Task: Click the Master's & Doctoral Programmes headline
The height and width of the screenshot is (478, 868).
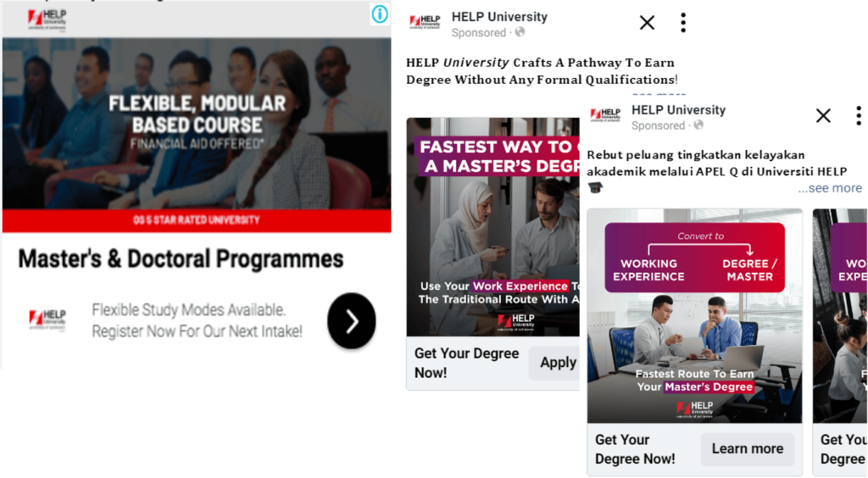Action: click(x=181, y=259)
